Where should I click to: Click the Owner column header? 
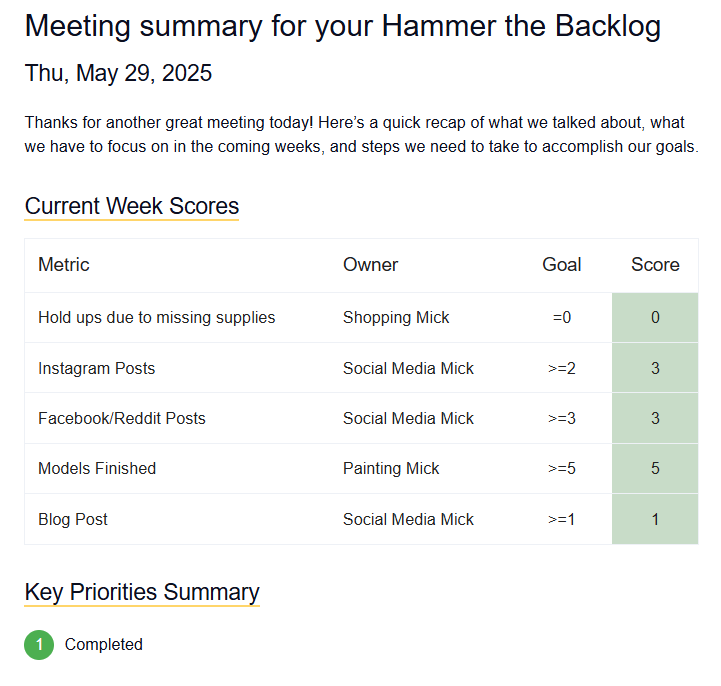[370, 265]
